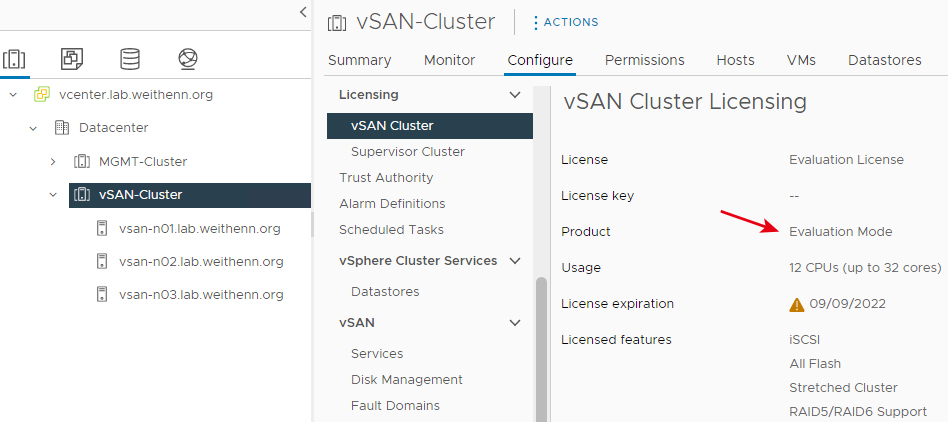This screenshot has width=948, height=422.
Task: Open Scheduled Tasks settings
Action: click(x=391, y=230)
